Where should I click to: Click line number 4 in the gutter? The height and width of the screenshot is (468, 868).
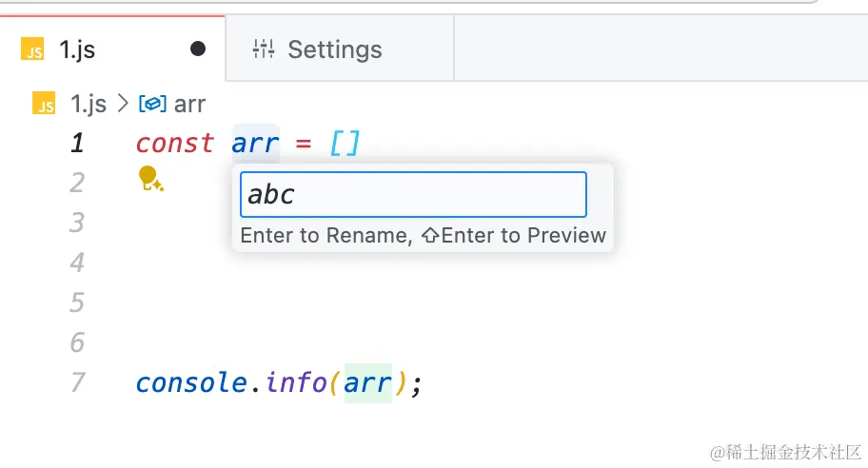[x=78, y=263]
